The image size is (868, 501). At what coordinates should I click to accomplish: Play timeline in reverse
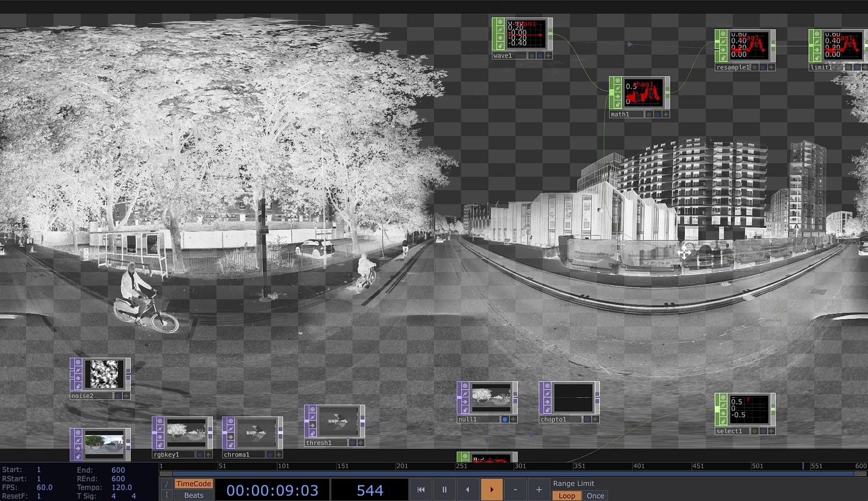click(x=468, y=490)
